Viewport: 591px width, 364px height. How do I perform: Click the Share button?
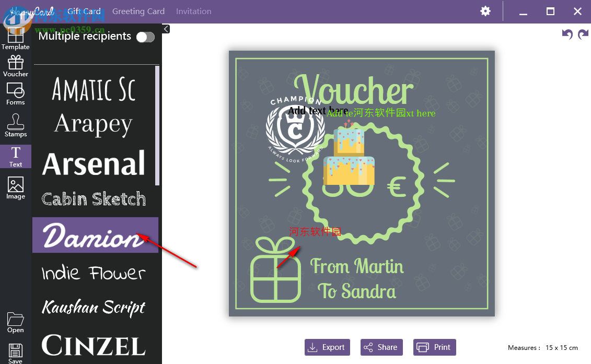(381, 347)
